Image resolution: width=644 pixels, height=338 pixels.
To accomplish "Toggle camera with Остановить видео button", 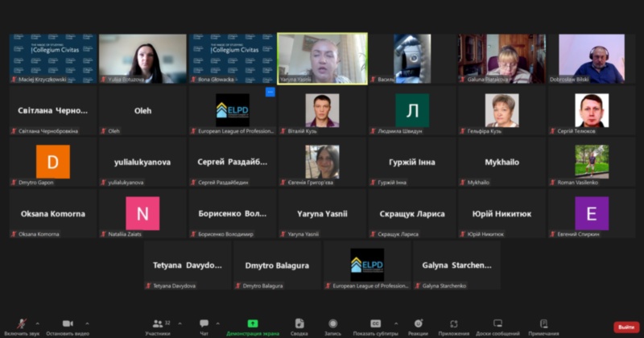I will click(x=68, y=324).
